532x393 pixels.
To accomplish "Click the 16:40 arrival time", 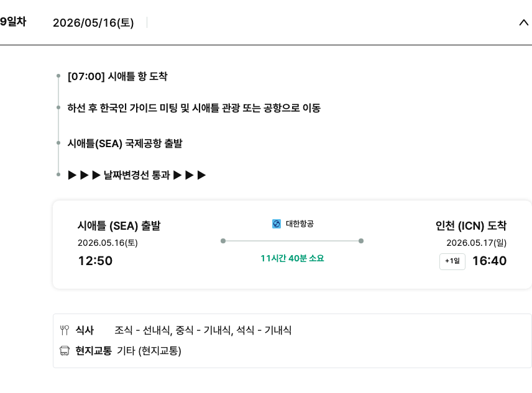I will click(x=489, y=261).
